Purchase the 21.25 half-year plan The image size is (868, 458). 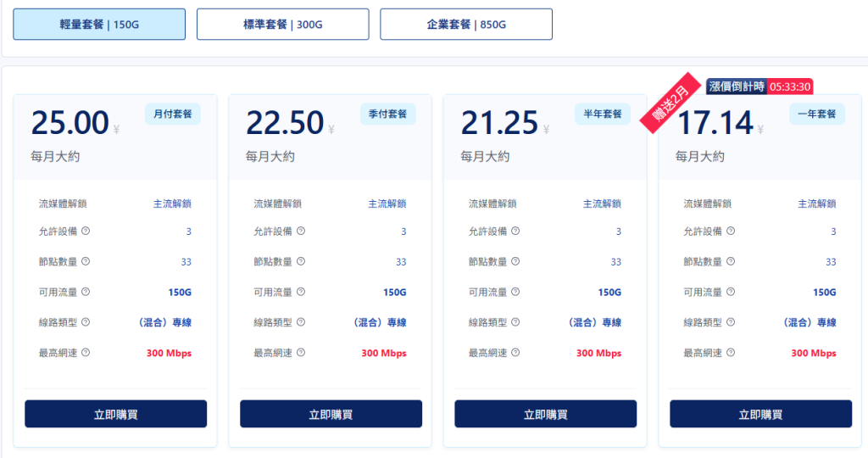click(x=546, y=414)
